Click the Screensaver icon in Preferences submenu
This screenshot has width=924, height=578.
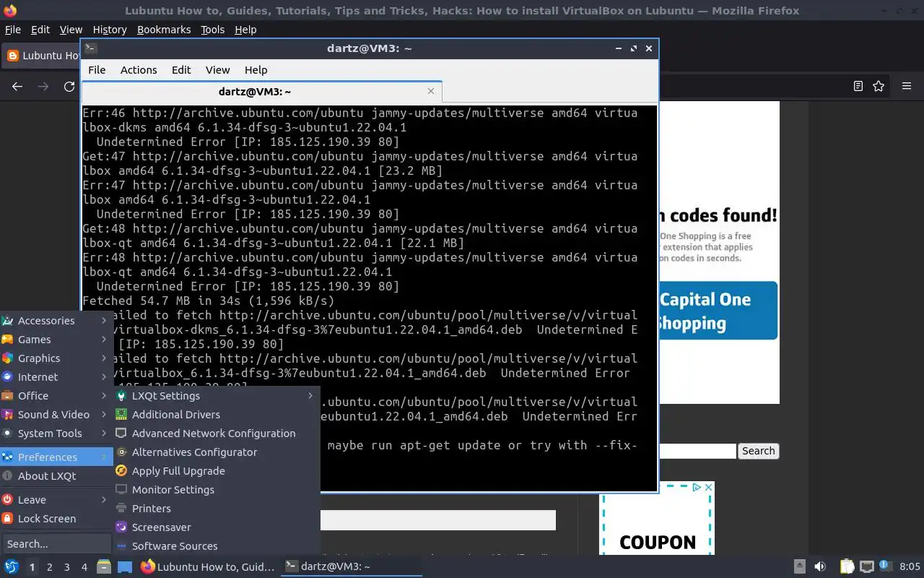121,527
